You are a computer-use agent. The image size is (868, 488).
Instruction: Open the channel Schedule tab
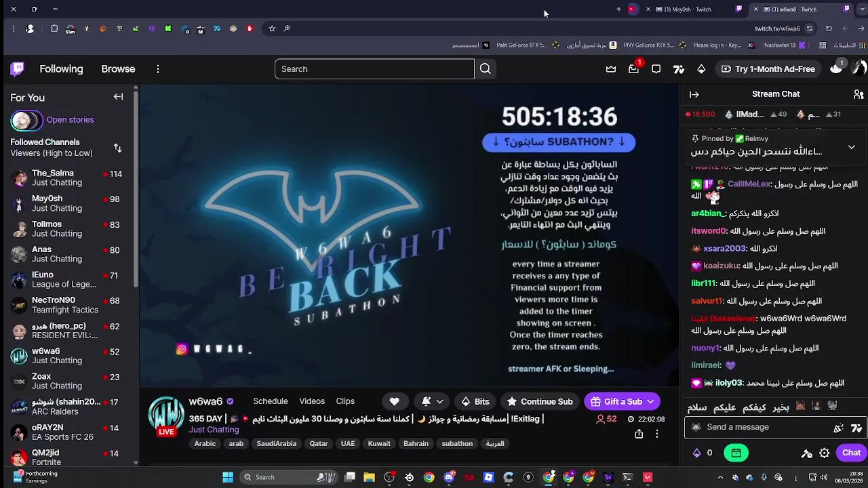[x=270, y=401]
